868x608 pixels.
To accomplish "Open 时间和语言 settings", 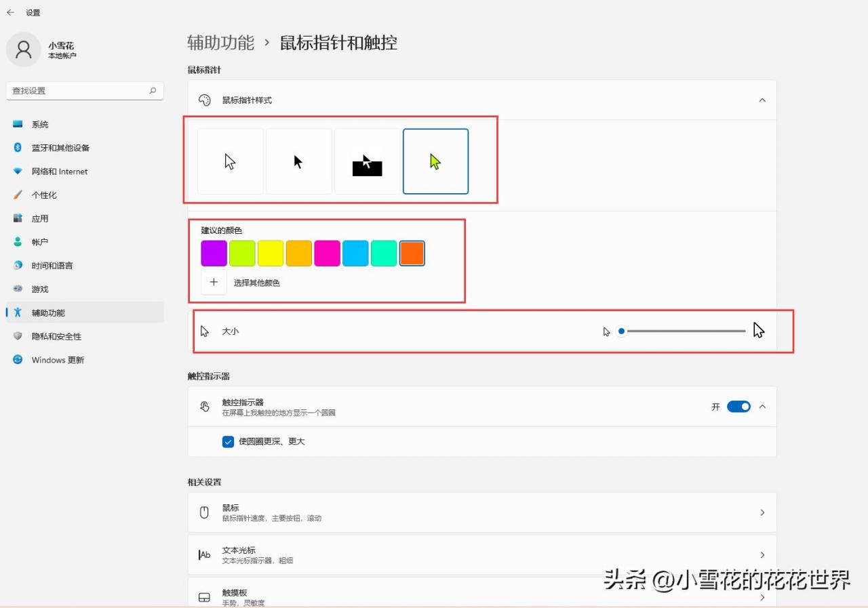I will click(85, 266).
